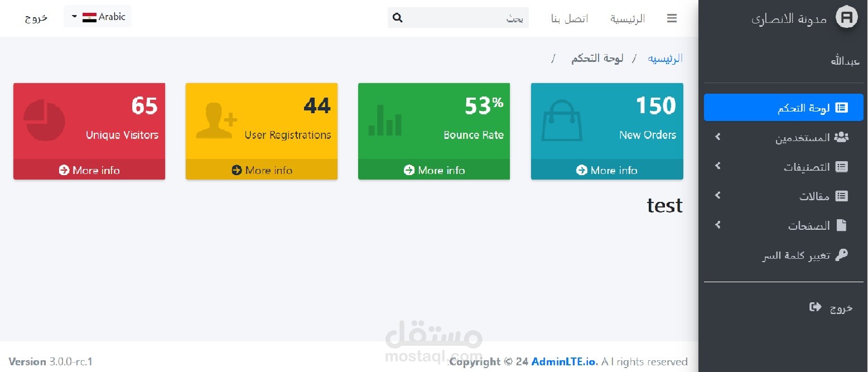
Task: Click the مقالات list icon
Action: (841, 196)
